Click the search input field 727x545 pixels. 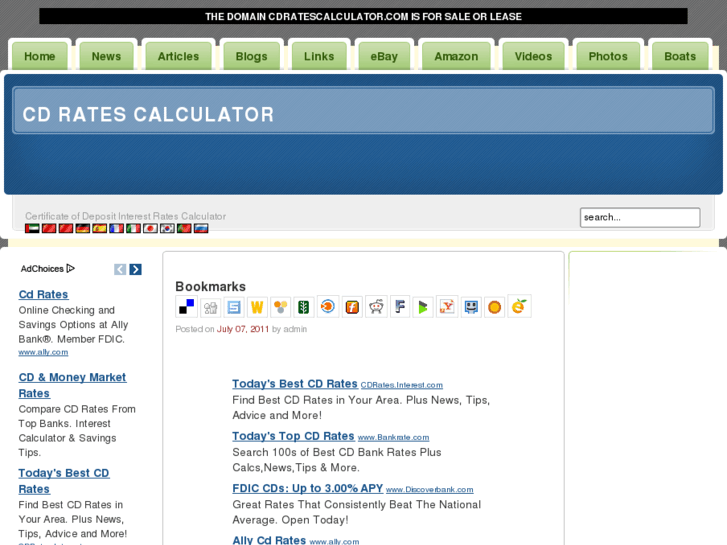click(640, 217)
